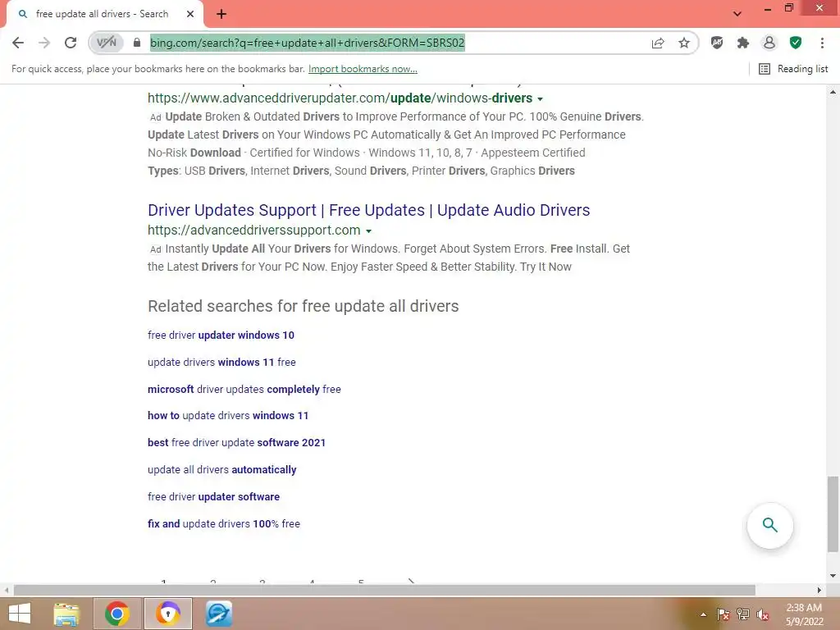The image size is (840, 630).
Task: Click the horizontal scrollbar thumb
Action: [x=384, y=590]
